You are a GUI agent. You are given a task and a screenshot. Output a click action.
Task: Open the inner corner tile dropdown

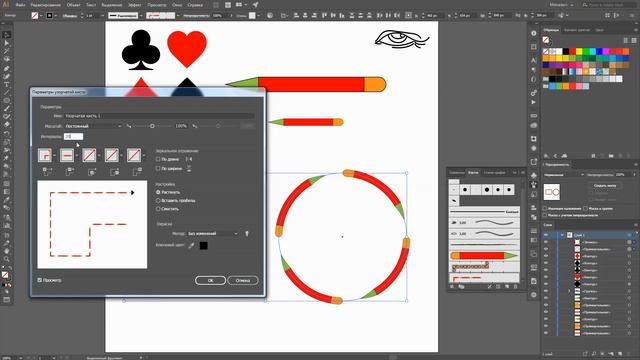tap(99, 155)
